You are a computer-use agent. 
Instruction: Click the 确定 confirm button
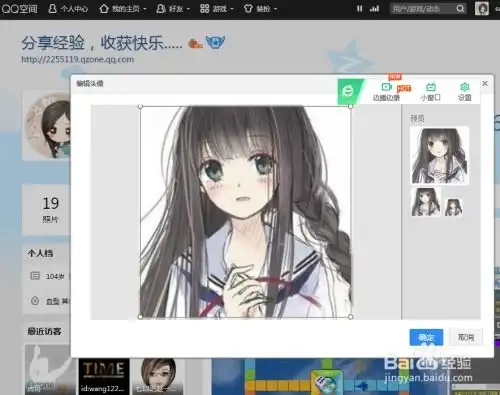426,337
